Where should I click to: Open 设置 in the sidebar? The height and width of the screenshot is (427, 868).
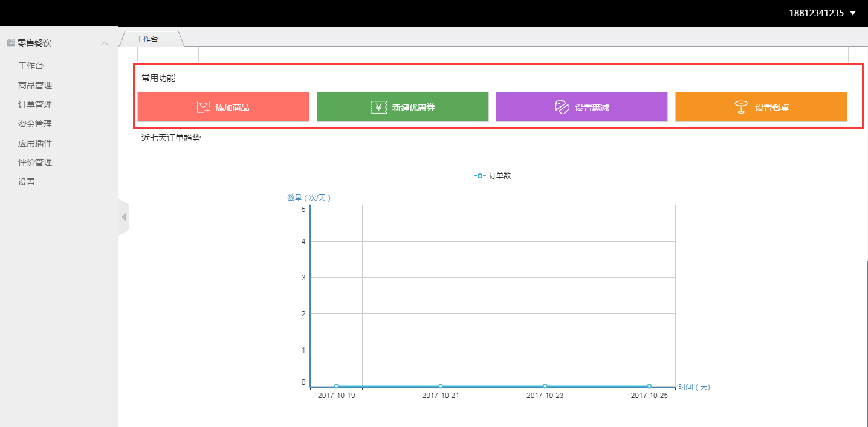point(27,182)
